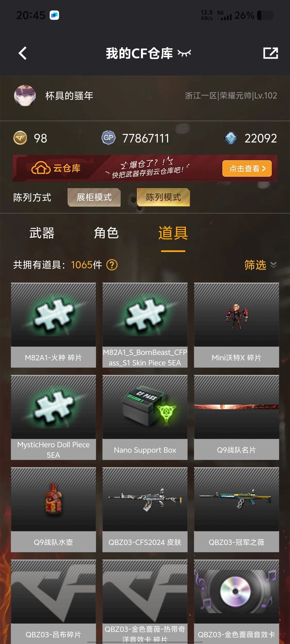Switch to the 角色 tab
Screen dimensions: 290x644
click(x=106, y=233)
